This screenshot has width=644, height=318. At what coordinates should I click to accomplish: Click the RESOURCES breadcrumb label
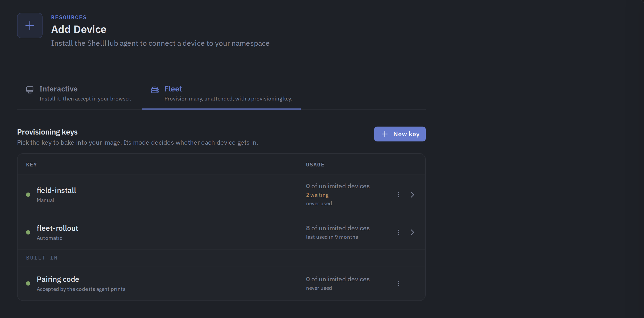tap(69, 17)
